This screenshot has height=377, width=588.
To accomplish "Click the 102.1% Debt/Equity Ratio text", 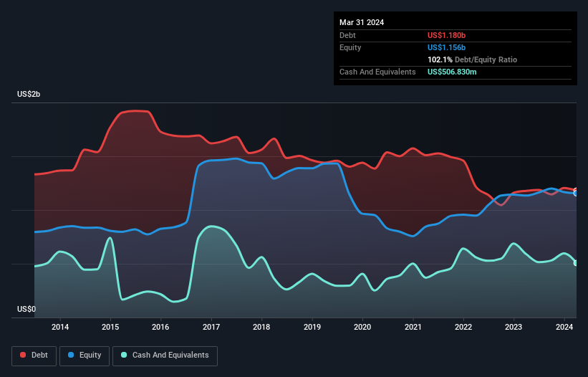I will pyautogui.click(x=472, y=59).
